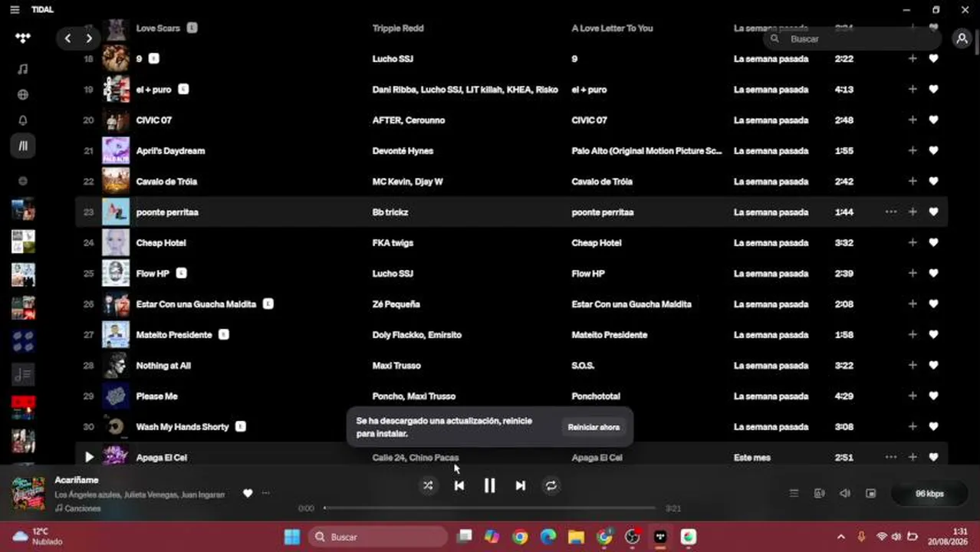This screenshot has height=552, width=980.
Task: Open the Windows Start menu
Action: pos(292,537)
